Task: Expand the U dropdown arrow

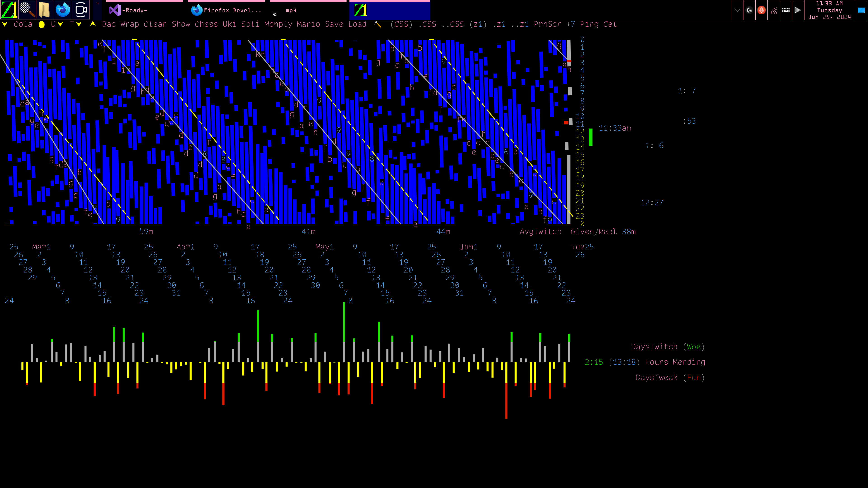Action: [60, 24]
